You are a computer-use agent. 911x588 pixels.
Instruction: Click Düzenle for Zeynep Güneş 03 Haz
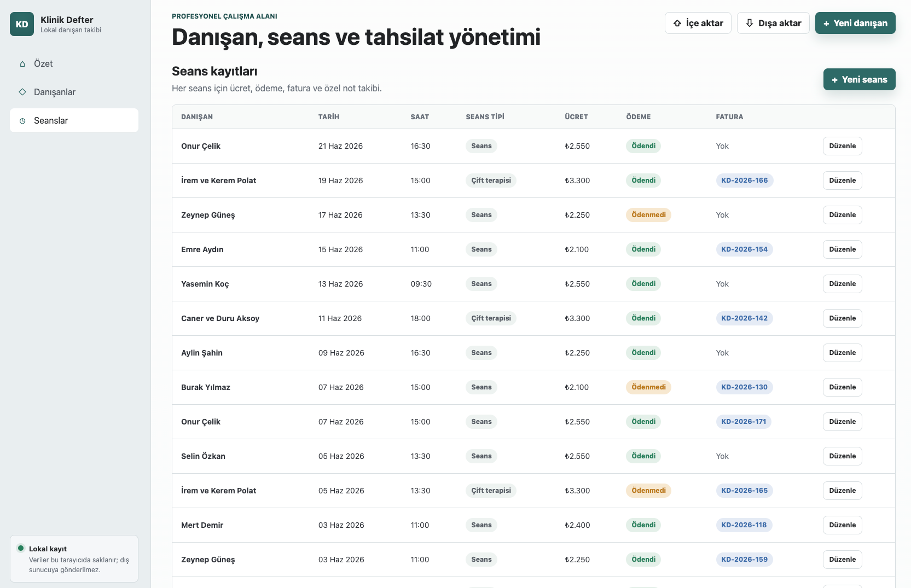(842, 560)
